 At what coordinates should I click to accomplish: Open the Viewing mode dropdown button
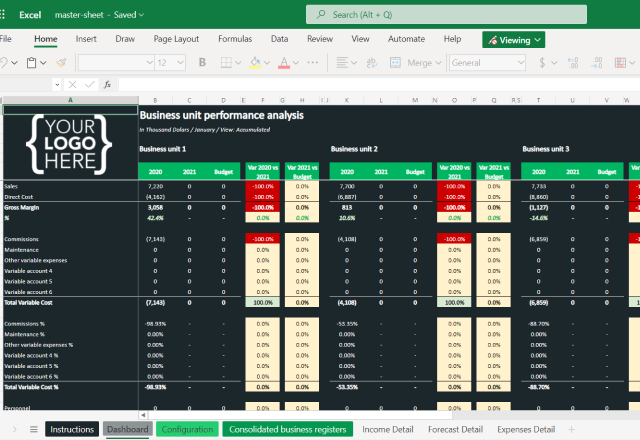[513, 40]
